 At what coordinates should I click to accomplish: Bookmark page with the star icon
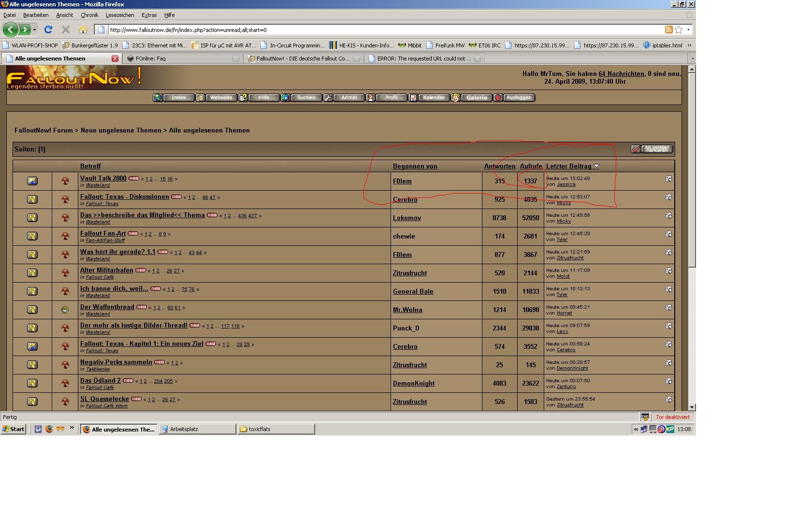679,30
